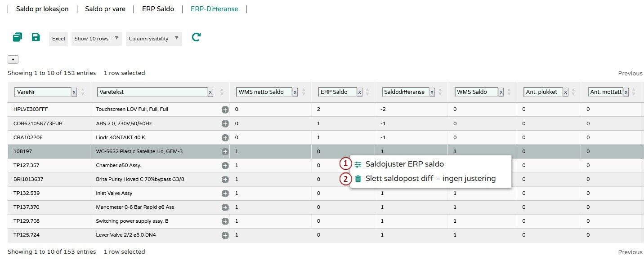This screenshot has height=260, width=644.
Task: Choose Slett saldopost diff – ingen justering
Action: click(430, 179)
